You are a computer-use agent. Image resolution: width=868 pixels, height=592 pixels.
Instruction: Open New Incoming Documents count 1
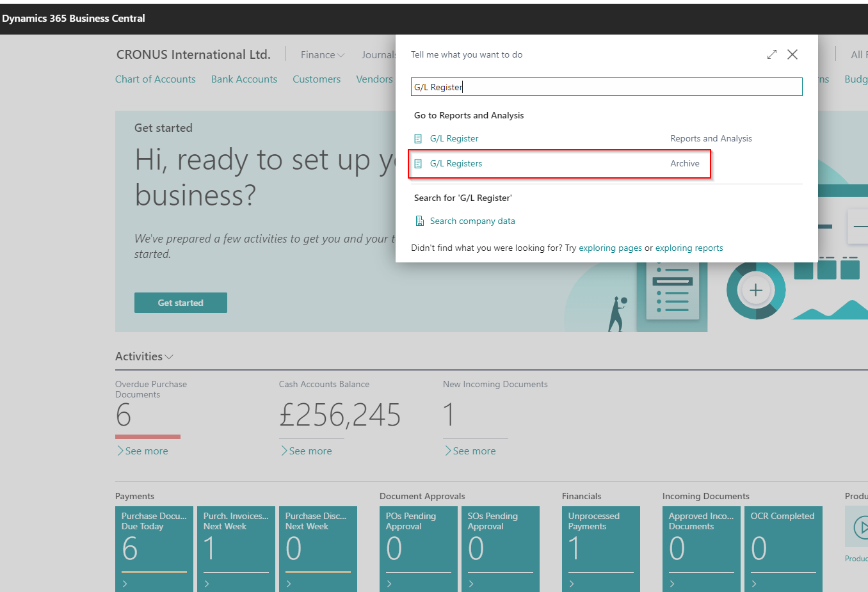pos(449,415)
